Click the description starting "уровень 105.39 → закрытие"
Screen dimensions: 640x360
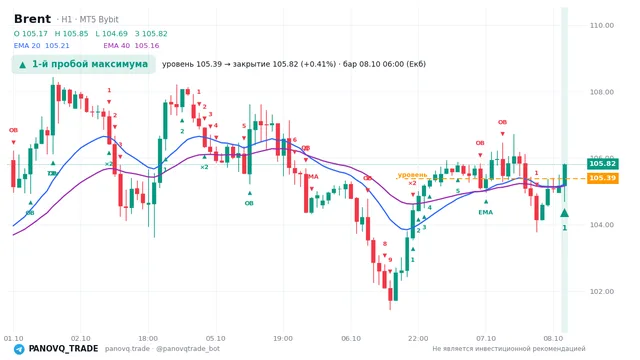pos(294,64)
